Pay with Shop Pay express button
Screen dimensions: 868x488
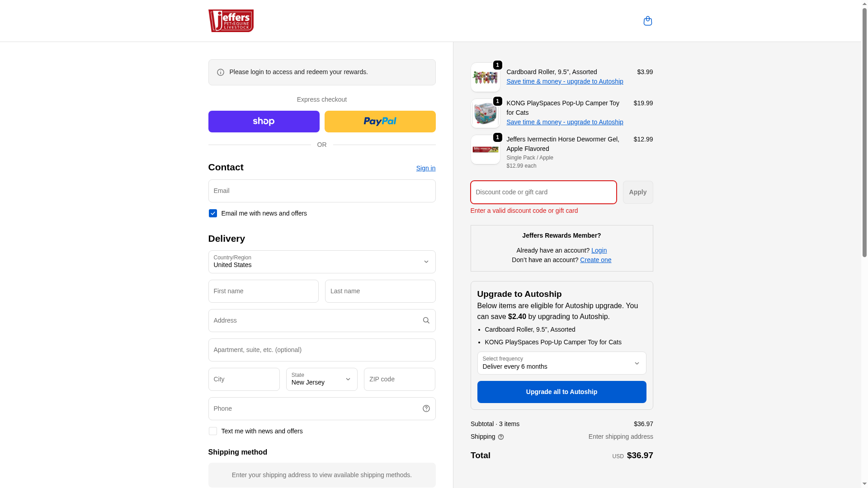click(264, 122)
